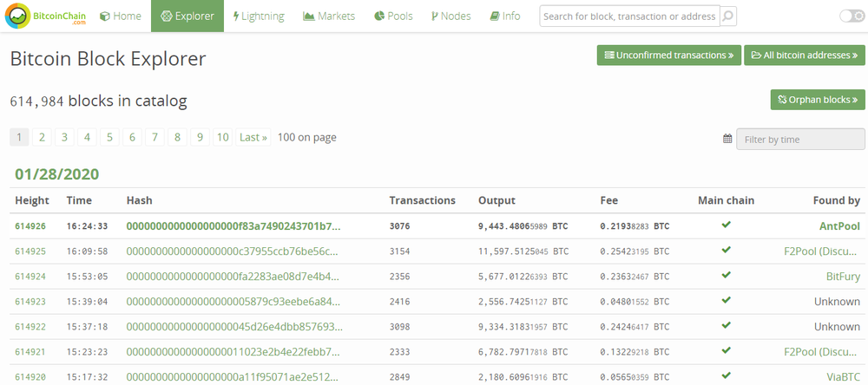Click the Transactions column header
Screen dimensions: 868x385
tap(423, 200)
